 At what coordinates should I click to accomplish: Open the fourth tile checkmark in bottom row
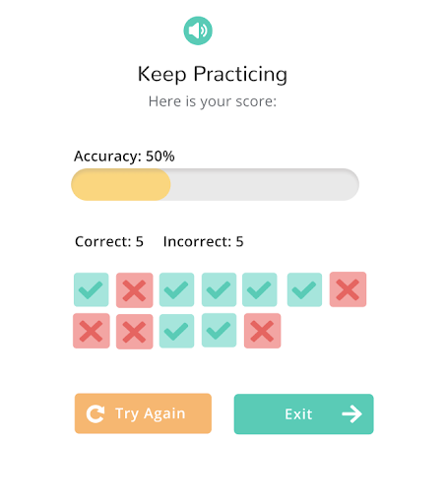(219, 330)
